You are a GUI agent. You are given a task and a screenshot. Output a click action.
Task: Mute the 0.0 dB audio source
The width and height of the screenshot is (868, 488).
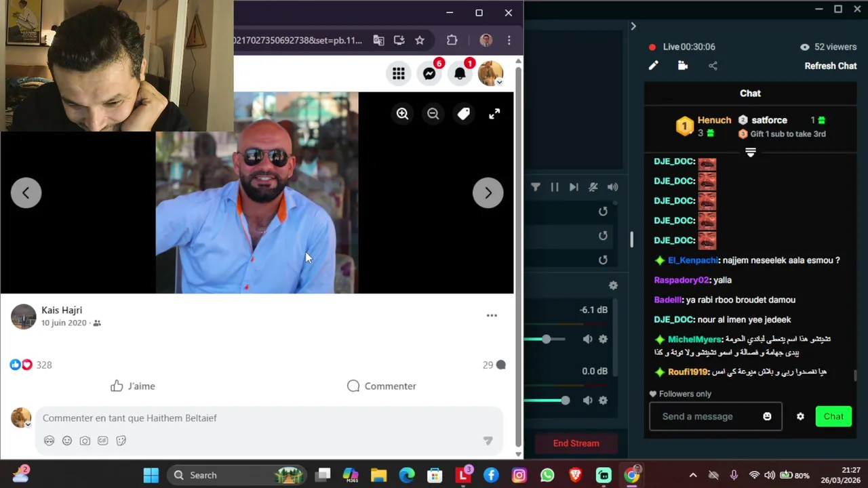click(x=587, y=401)
